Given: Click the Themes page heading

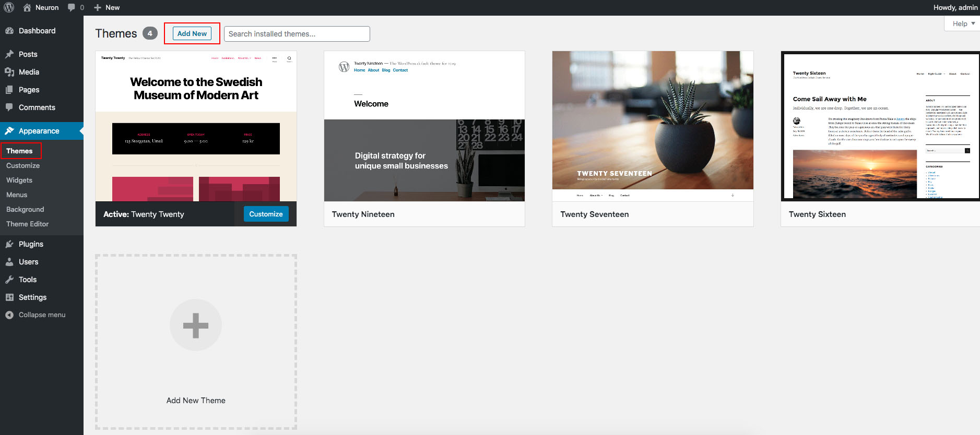Looking at the screenshot, I should pyautogui.click(x=116, y=33).
